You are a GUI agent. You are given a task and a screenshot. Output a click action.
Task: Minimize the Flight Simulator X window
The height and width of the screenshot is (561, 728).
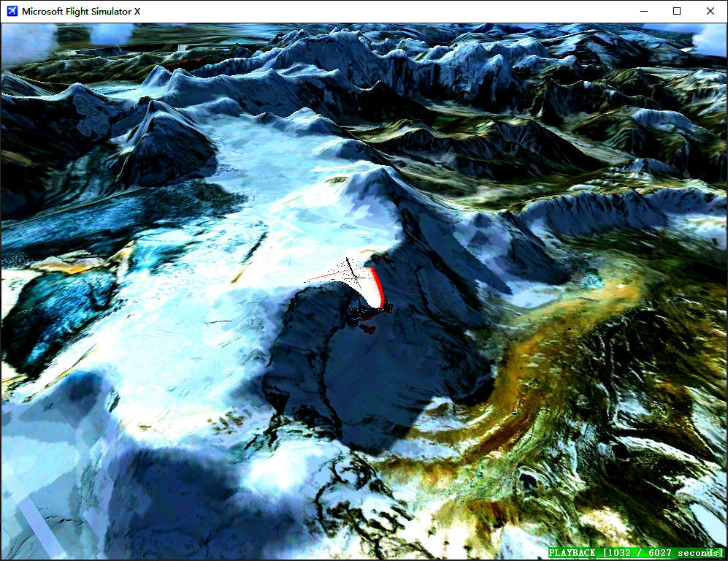pos(643,11)
